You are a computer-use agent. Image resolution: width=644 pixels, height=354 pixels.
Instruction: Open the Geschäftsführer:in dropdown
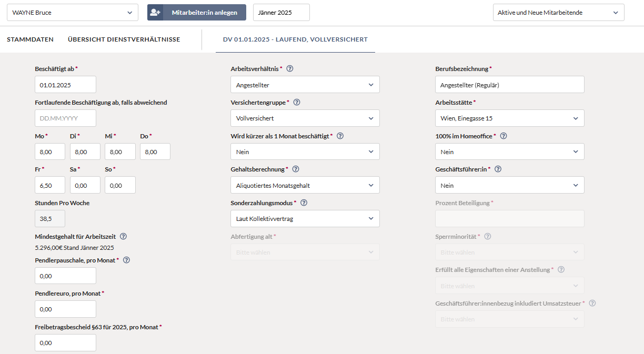(510, 185)
